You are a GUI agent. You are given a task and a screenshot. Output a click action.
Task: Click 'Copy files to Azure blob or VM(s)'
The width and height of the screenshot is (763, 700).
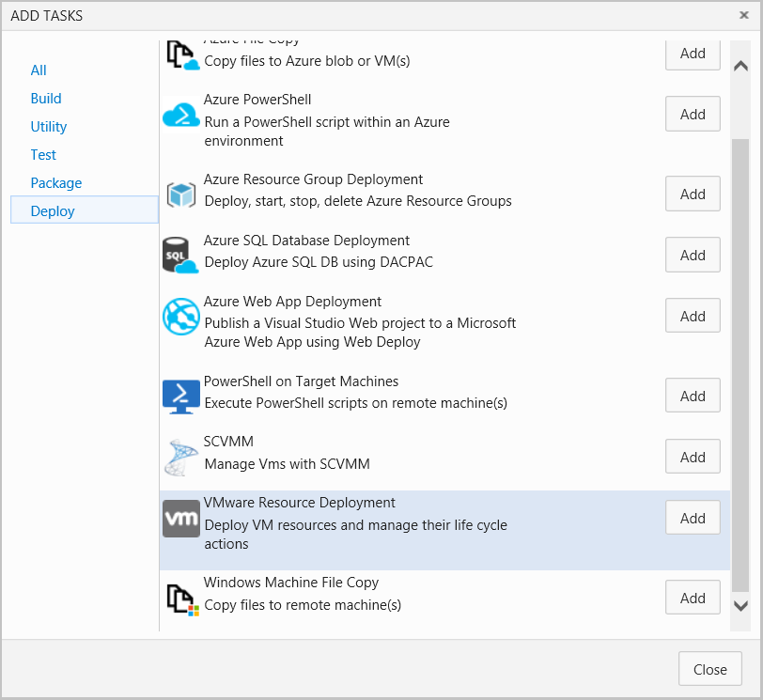click(307, 61)
